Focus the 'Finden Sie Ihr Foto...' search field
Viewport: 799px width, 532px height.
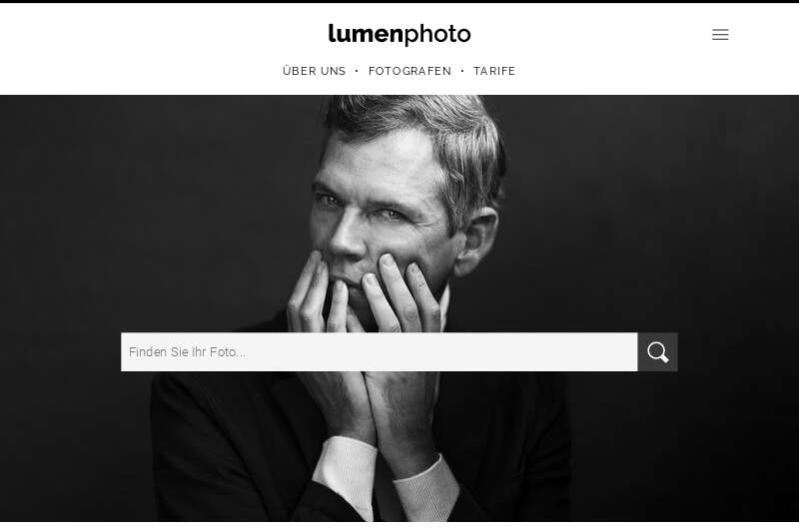[x=380, y=351]
